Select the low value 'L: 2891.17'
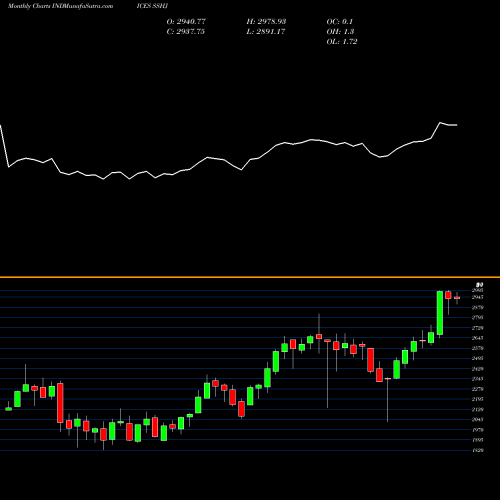The height and width of the screenshot is (500, 500). (266, 32)
